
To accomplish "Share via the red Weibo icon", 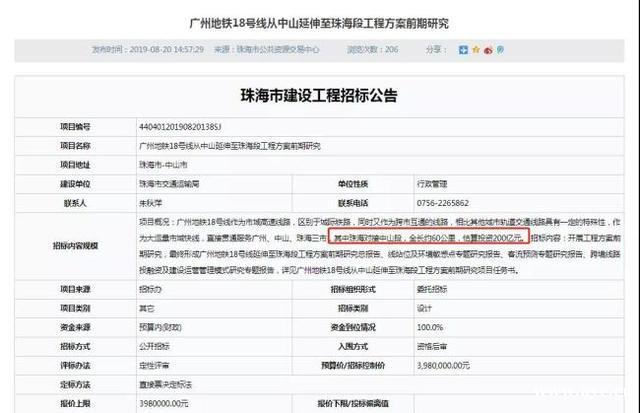I will click(488, 50).
